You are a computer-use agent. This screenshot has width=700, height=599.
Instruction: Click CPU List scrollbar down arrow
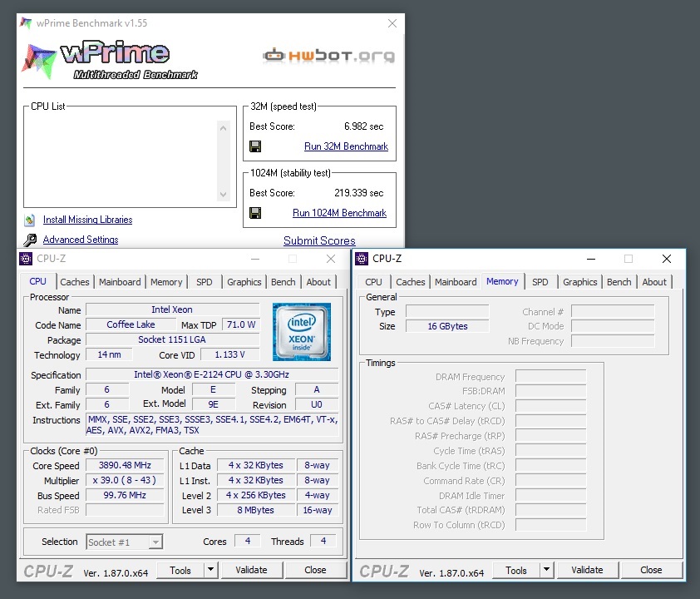[223, 195]
